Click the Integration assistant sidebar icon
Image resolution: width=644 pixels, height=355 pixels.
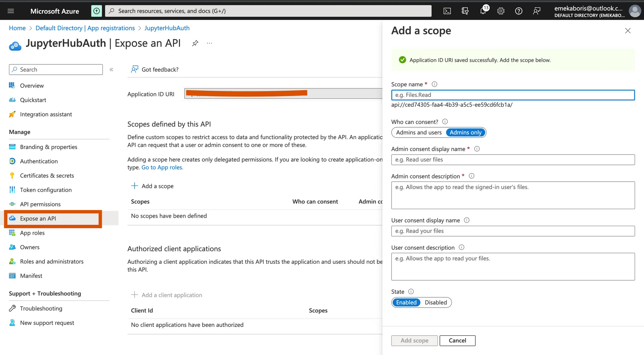point(12,114)
